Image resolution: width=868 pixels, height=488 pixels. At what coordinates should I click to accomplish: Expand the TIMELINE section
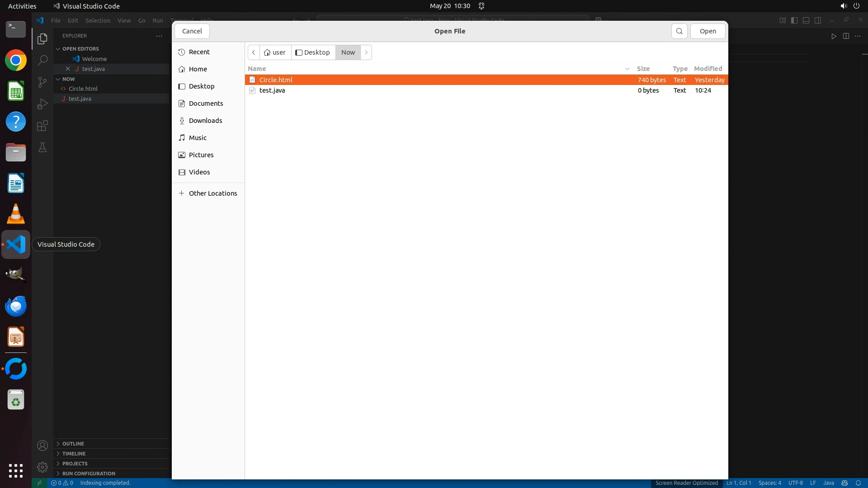[74, 454]
